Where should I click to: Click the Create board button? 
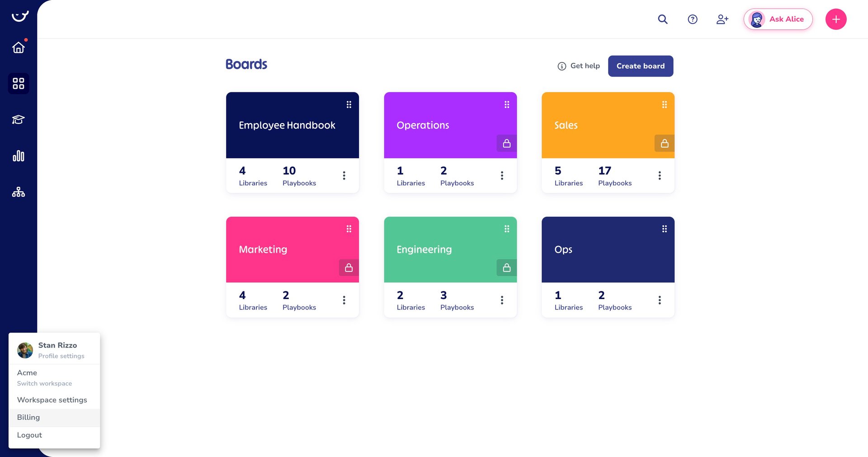(640, 66)
